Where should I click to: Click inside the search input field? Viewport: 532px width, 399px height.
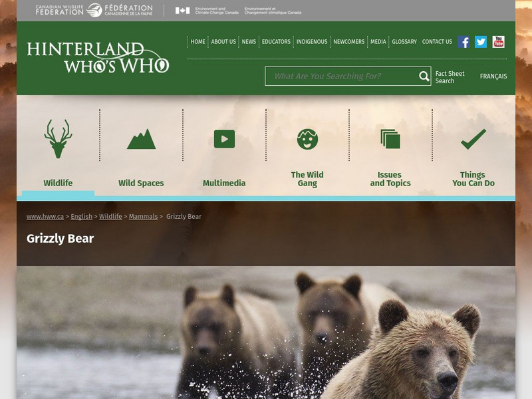tap(339, 76)
